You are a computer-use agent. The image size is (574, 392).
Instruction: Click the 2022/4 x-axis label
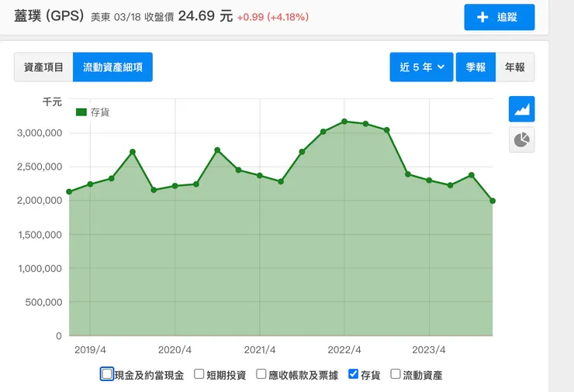(x=344, y=350)
